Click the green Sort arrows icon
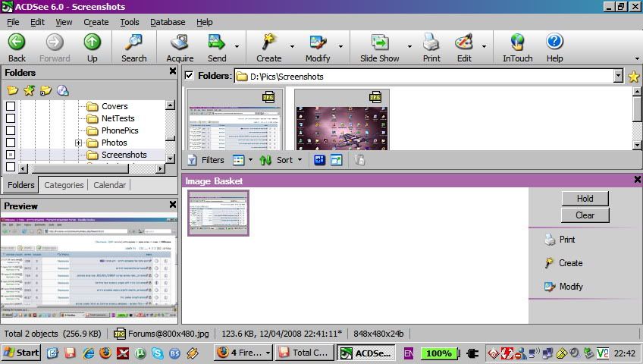Image resolution: width=643 pixels, height=364 pixels. 265,160
